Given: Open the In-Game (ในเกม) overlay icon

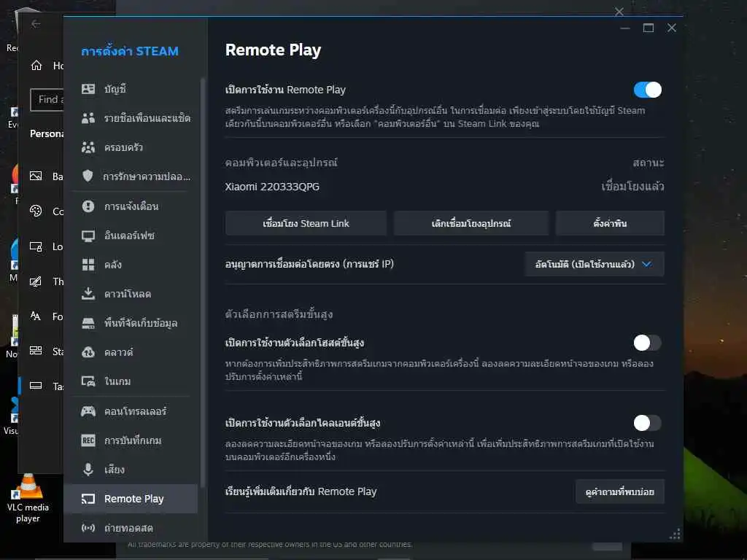Looking at the screenshot, I should (x=88, y=381).
